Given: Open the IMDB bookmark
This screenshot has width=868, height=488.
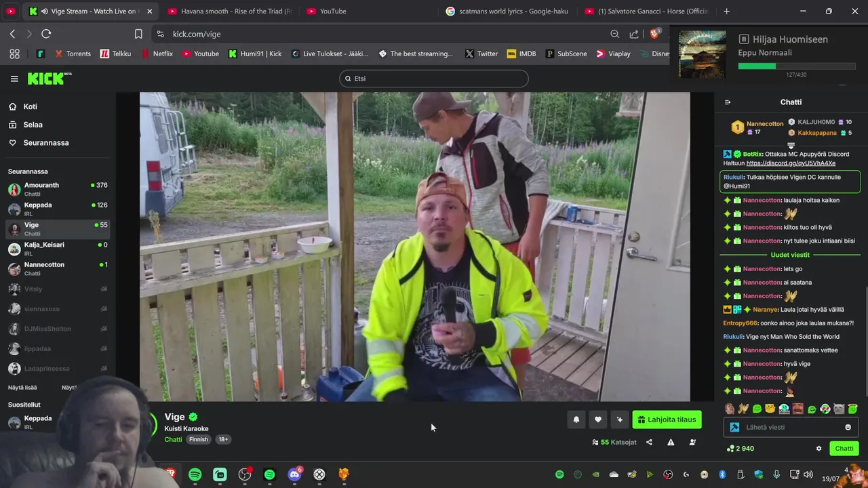Looking at the screenshot, I should (x=521, y=54).
